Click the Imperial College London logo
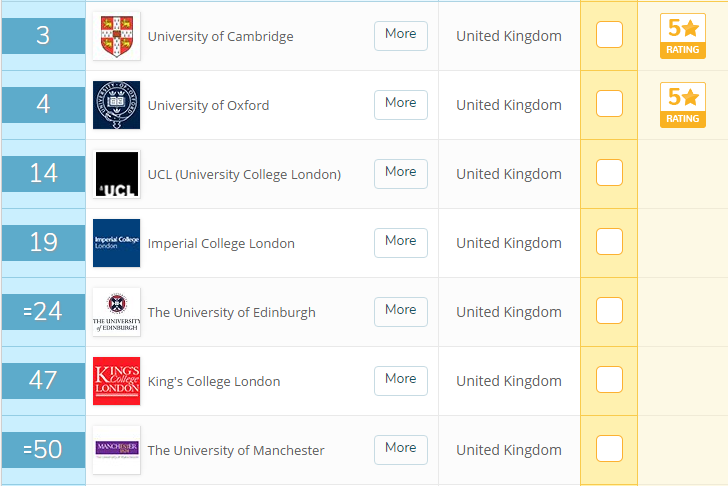The height and width of the screenshot is (486, 728). 116,243
